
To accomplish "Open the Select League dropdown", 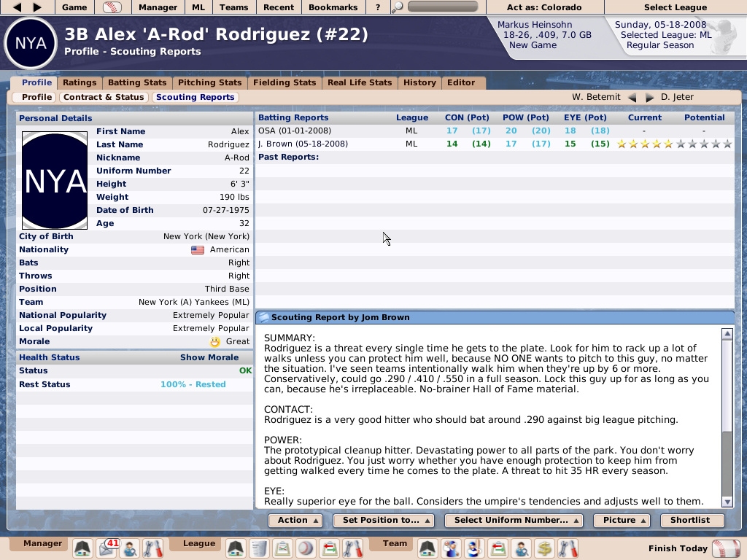I will coord(676,7).
